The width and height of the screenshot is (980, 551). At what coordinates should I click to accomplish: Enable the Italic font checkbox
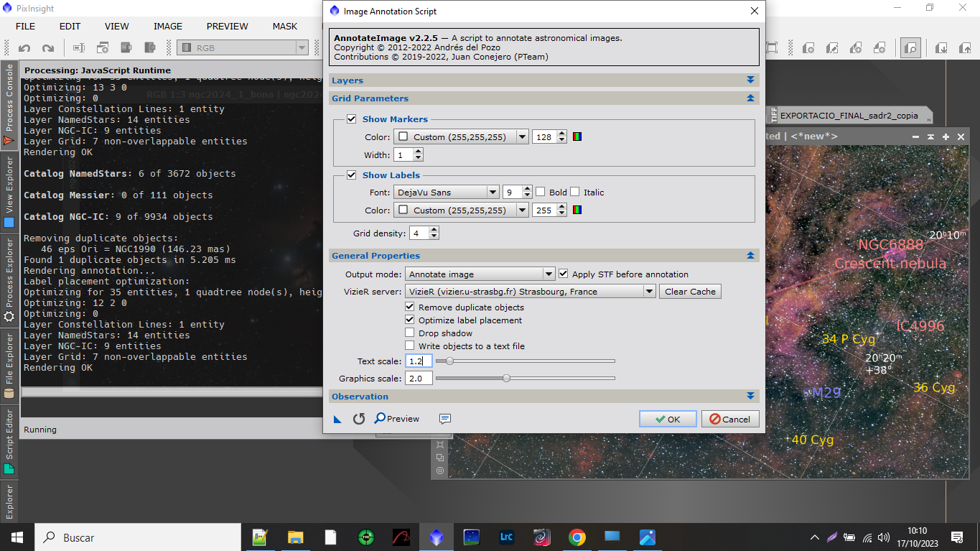coord(575,193)
